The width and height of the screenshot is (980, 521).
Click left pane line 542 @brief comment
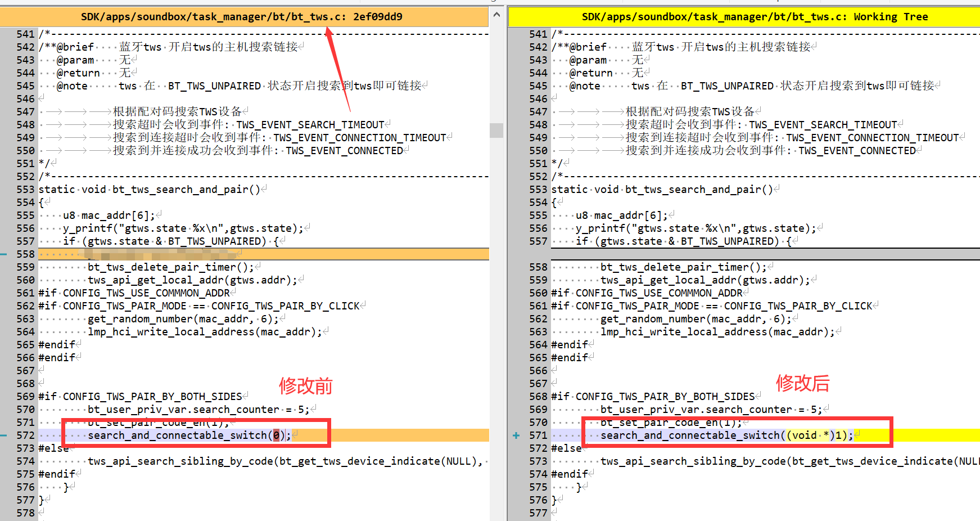coord(168,47)
